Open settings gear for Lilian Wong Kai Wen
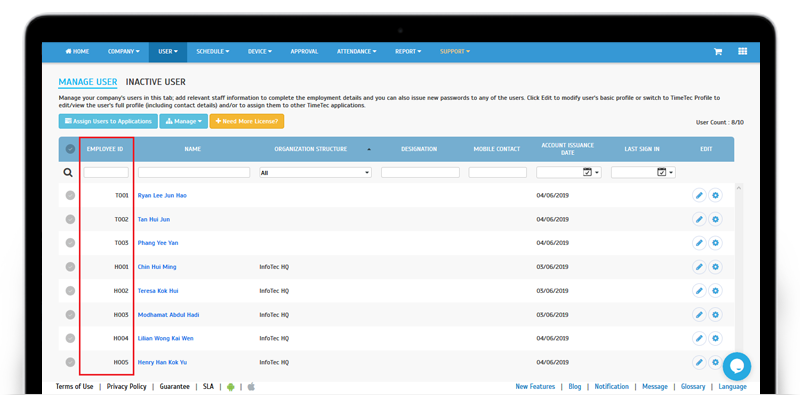 pyautogui.click(x=715, y=338)
